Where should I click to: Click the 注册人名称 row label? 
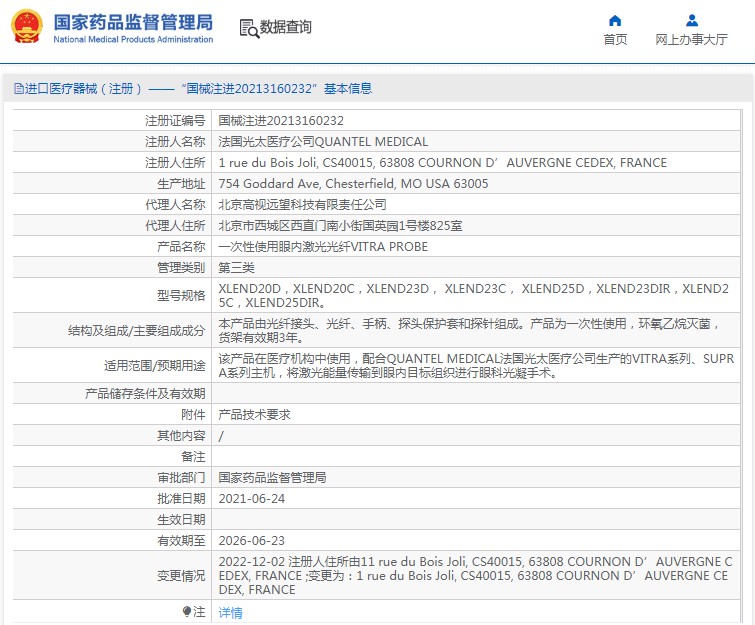[x=175, y=142]
